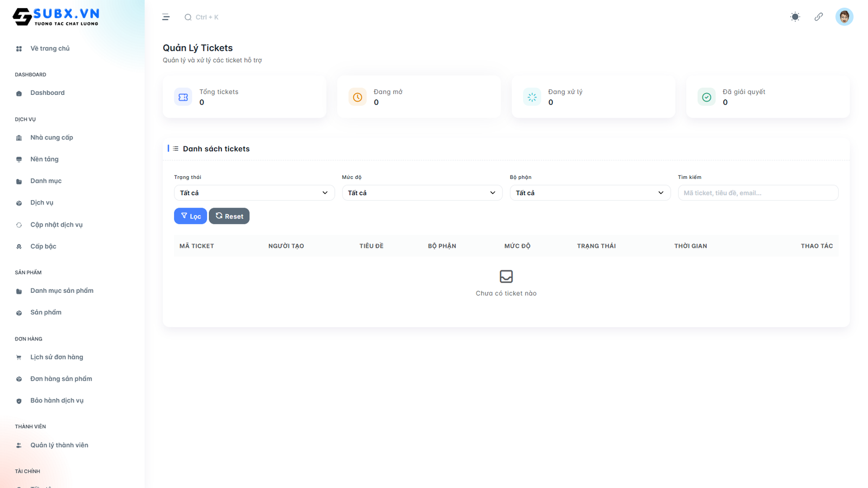Click the SUBX.VN logo
Screen dimensions: 868x488
[56, 17]
